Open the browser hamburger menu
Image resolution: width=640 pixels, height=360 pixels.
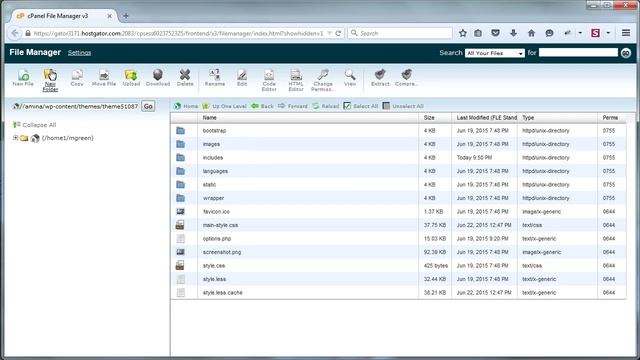click(626, 33)
